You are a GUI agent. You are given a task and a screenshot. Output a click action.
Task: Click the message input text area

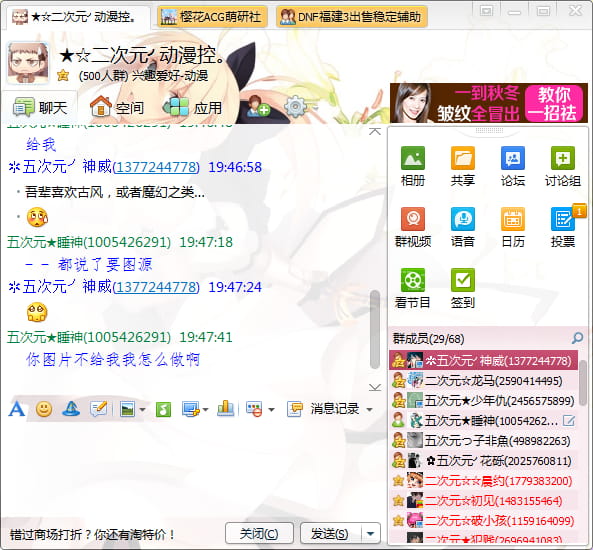[x=193, y=469]
